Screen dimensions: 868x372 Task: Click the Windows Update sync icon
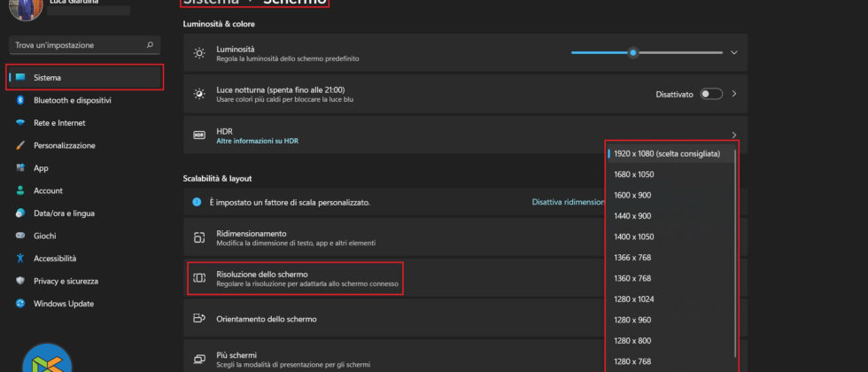click(20, 303)
